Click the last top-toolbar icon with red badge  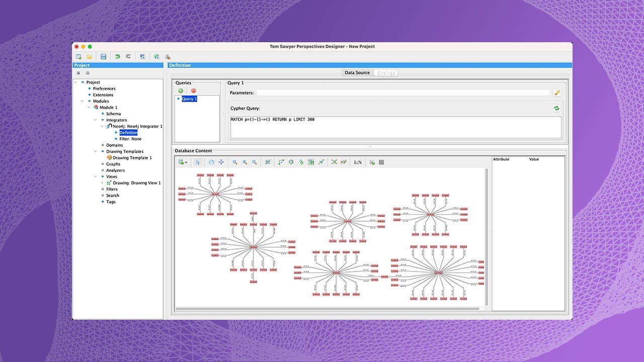(x=168, y=56)
